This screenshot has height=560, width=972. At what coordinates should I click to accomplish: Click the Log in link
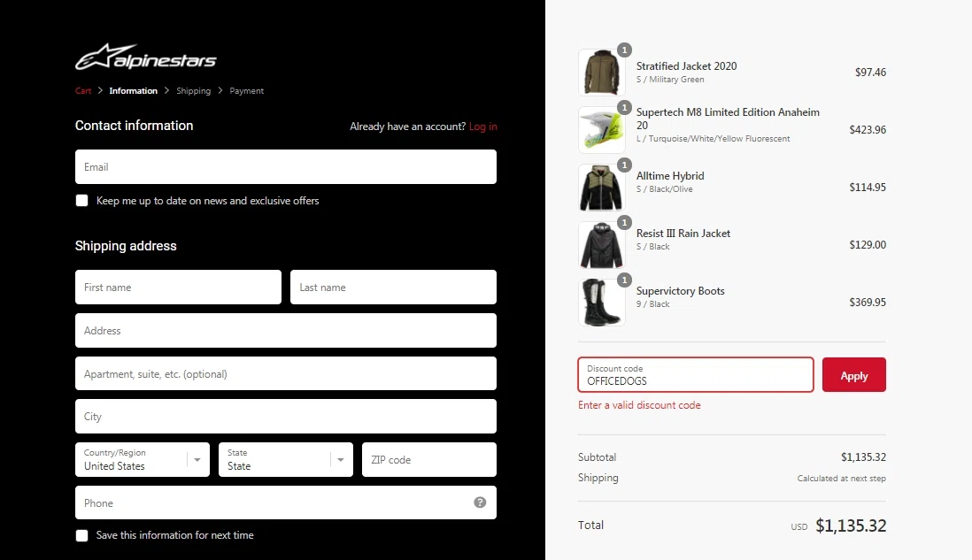pos(482,127)
